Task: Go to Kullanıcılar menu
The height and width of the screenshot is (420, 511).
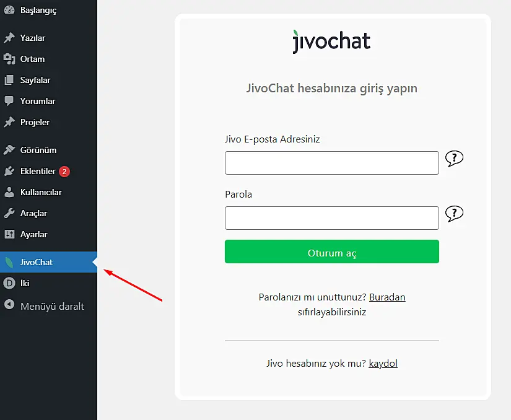Action: [x=48, y=192]
